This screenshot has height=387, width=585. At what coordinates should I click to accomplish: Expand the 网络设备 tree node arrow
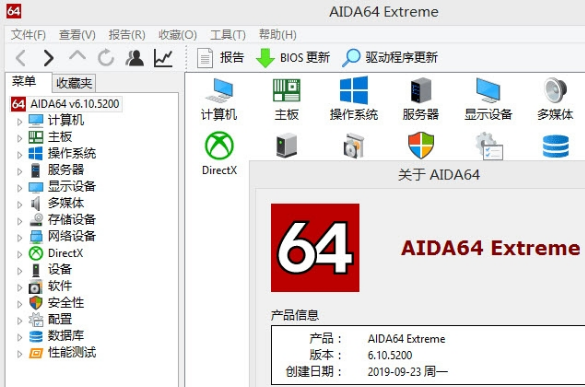(19, 238)
